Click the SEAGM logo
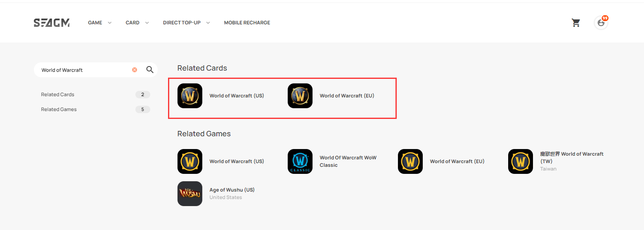The width and height of the screenshot is (644, 230). pos(52,23)
